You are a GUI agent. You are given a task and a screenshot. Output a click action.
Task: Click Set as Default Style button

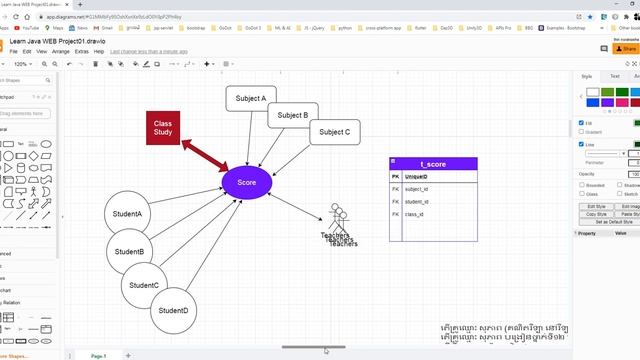click(614, 222)
